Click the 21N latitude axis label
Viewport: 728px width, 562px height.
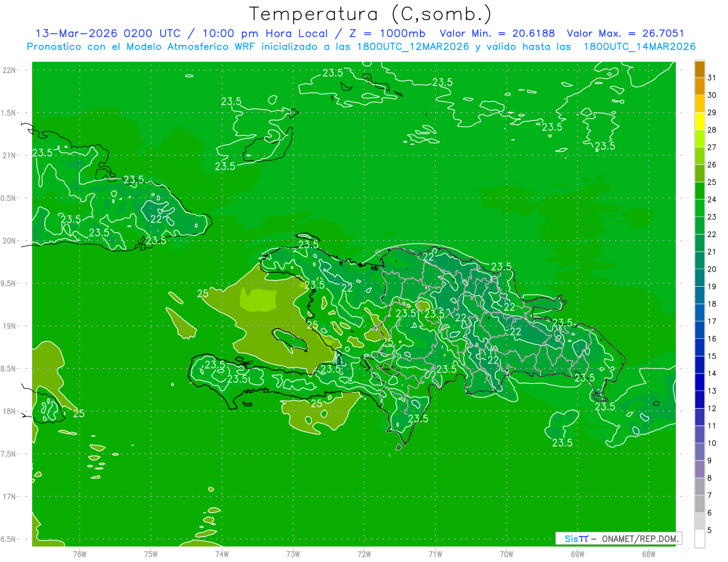pyautogui.click(x=10, y=155)
